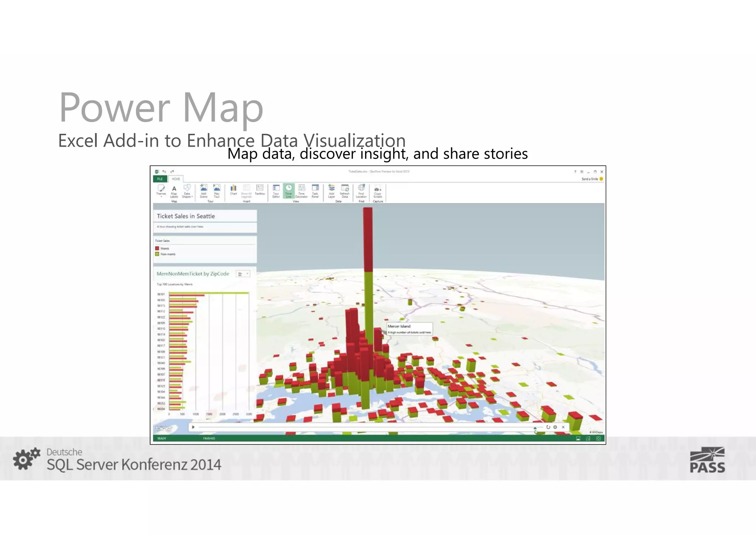Click the ribbon display options icon
The image size is (756, 535).
click(x=582, y=172)
